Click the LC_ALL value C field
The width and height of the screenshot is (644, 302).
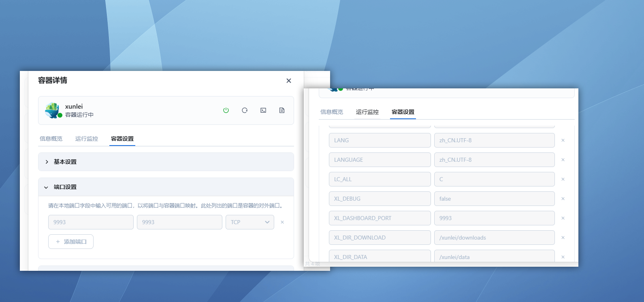click(x=495, y=179)
